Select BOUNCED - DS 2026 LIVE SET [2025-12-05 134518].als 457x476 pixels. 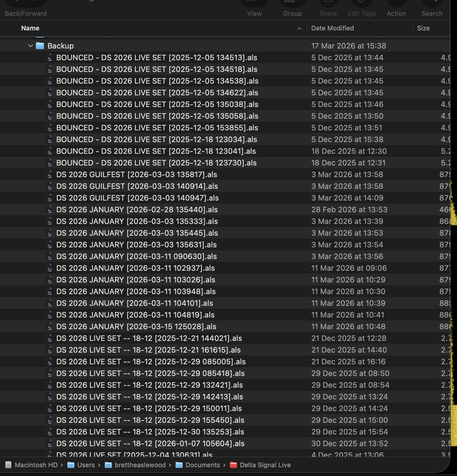click(156, 69)
